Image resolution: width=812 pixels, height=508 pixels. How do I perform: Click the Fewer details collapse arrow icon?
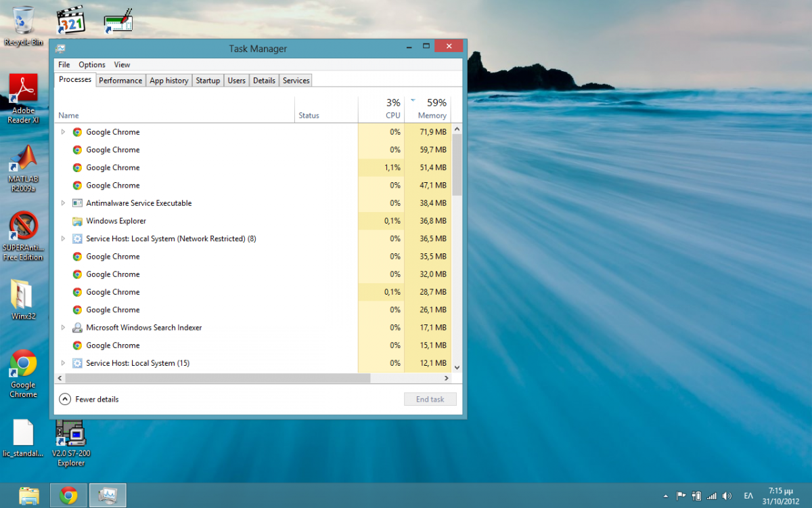[x=65, y=399]
